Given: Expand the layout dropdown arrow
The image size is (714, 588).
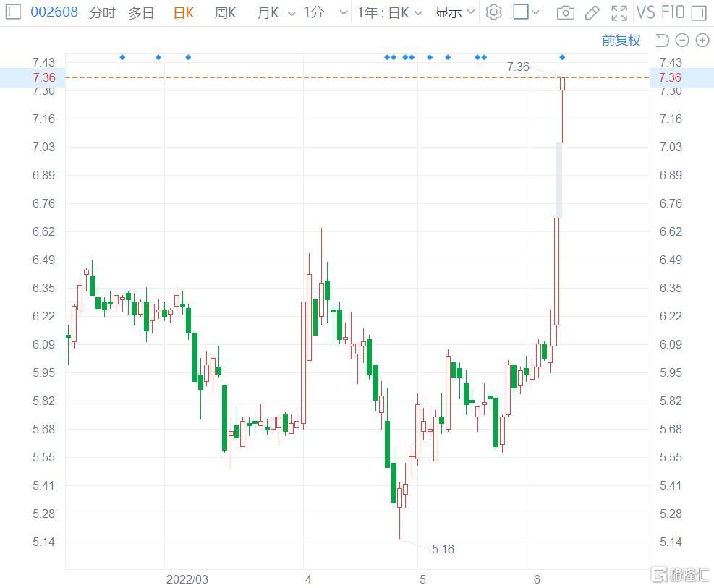Looking at the screenshot, I should pyautogui.click(x=535, y=12).
